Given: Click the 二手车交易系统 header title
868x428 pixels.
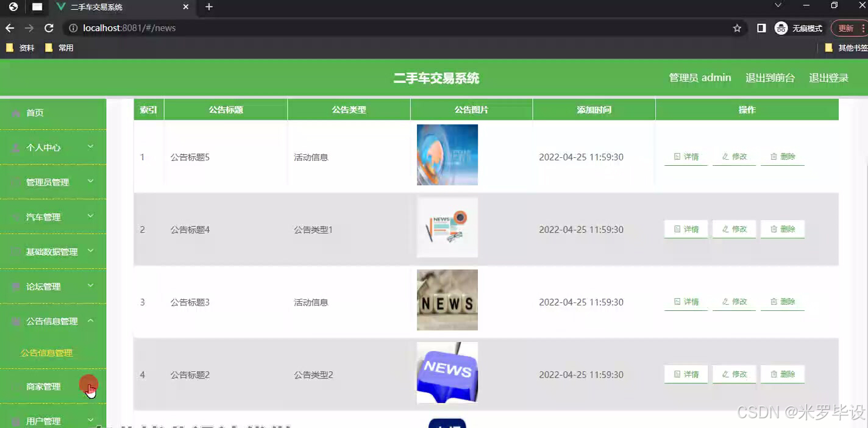Looking at the screenshot, I should click(x=436, y=78).
